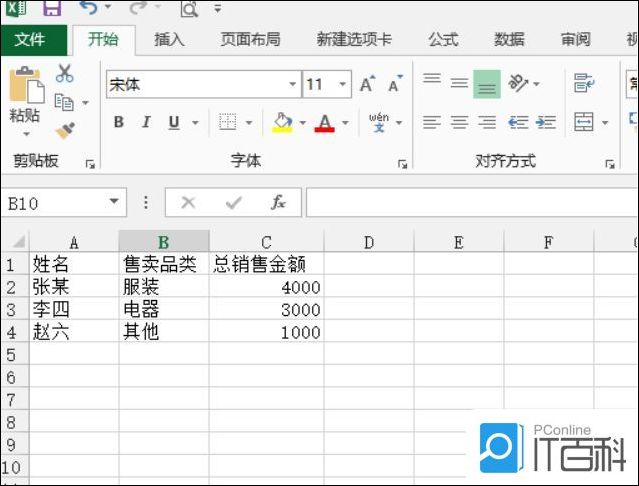Click the Merge and Center icon
639x486 pixels.
coord(584,122)
